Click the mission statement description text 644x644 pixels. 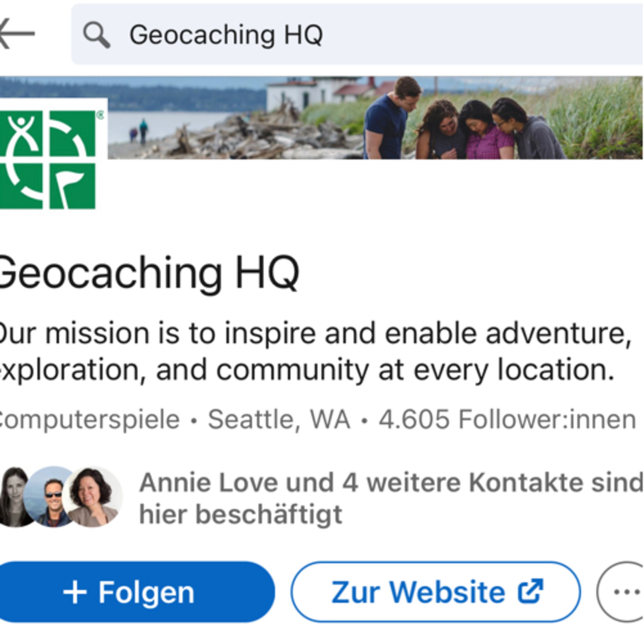click(x=313, y=352)
